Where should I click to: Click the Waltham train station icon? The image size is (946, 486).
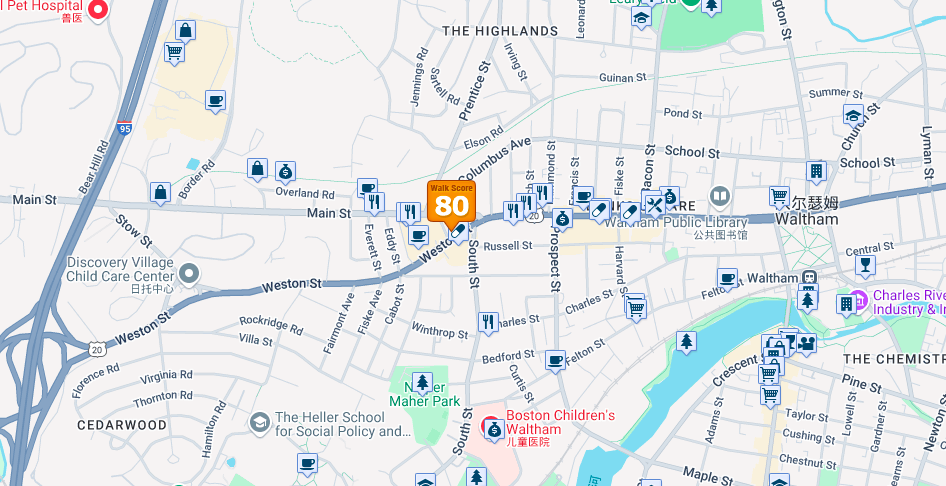pyautogui.click(x=808, y=277)
